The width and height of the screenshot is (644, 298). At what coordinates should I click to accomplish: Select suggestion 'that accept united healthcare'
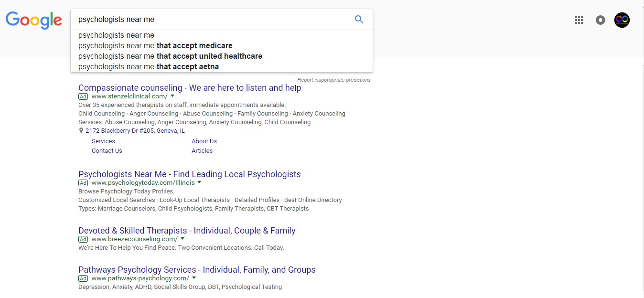point(222,56)
